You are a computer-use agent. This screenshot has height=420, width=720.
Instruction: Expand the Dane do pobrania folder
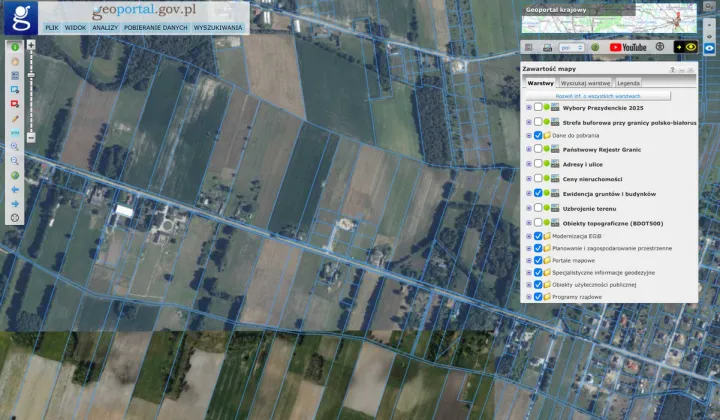pos(529,135)
